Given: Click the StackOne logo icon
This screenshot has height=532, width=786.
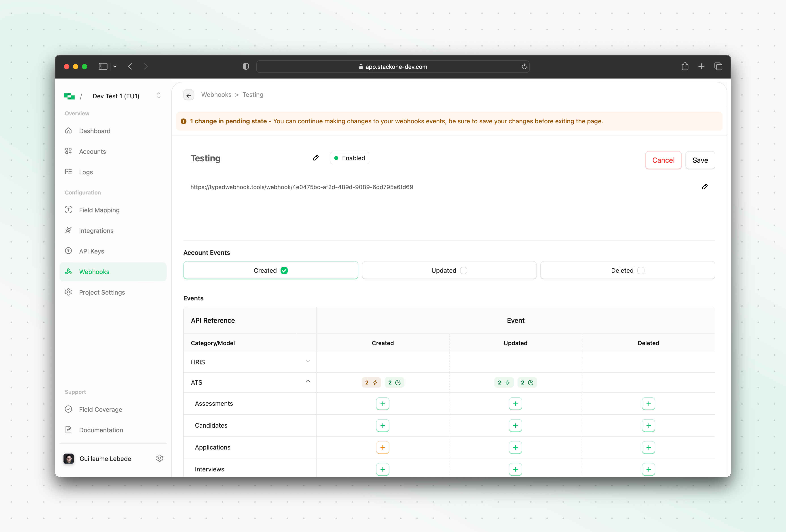Looking at the screenshot, I should pos(69,96).
